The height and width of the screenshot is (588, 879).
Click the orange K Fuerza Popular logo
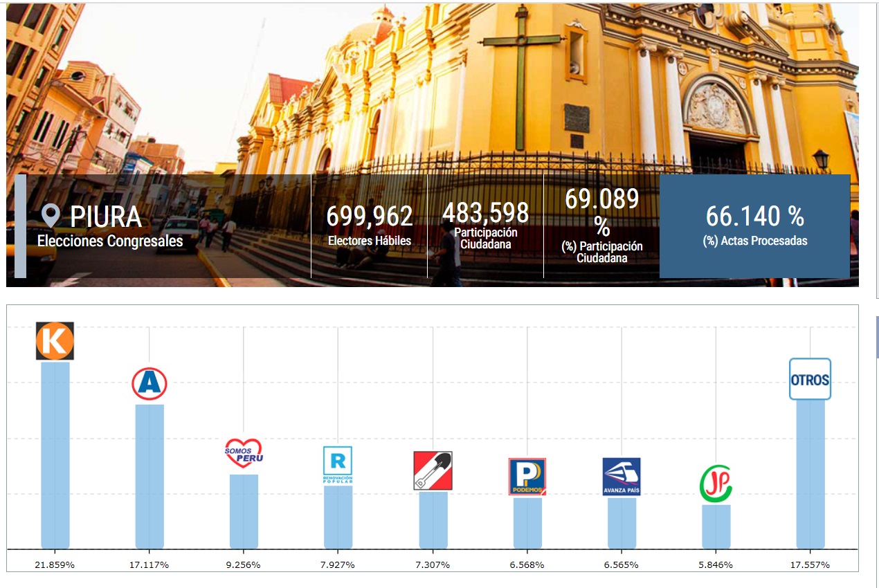click(x=55, y=341)
